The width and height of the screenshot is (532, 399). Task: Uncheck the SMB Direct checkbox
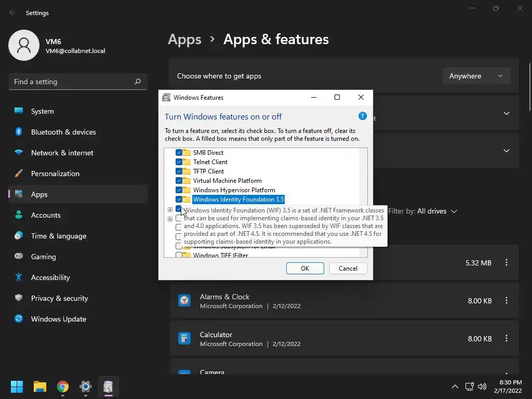179,153
